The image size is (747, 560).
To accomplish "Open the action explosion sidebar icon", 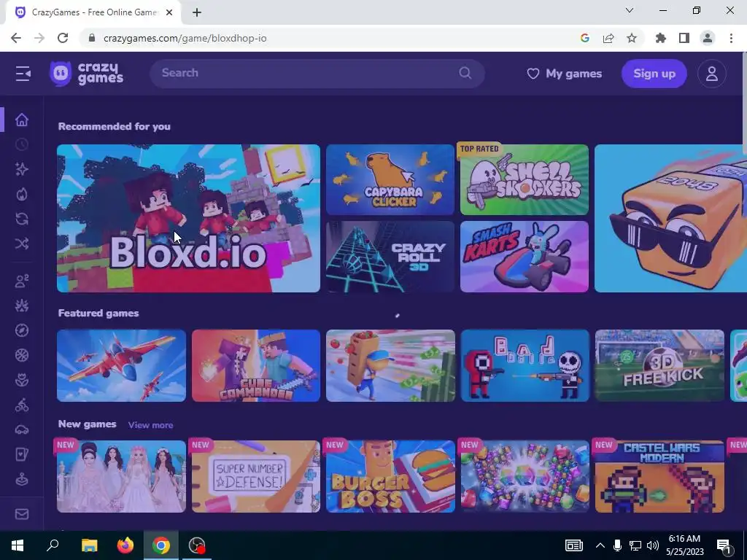I will (22, 306).
